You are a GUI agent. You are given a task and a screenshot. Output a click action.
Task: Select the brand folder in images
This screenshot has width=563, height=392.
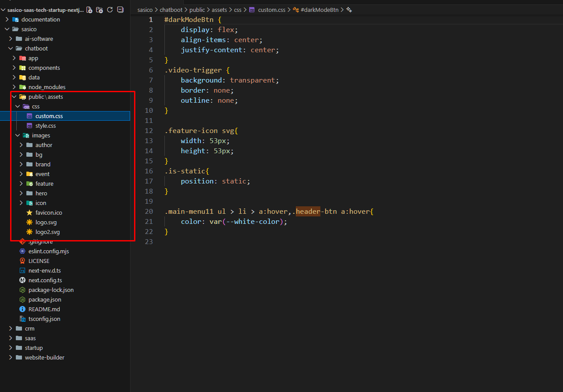(x=65, y=164)
